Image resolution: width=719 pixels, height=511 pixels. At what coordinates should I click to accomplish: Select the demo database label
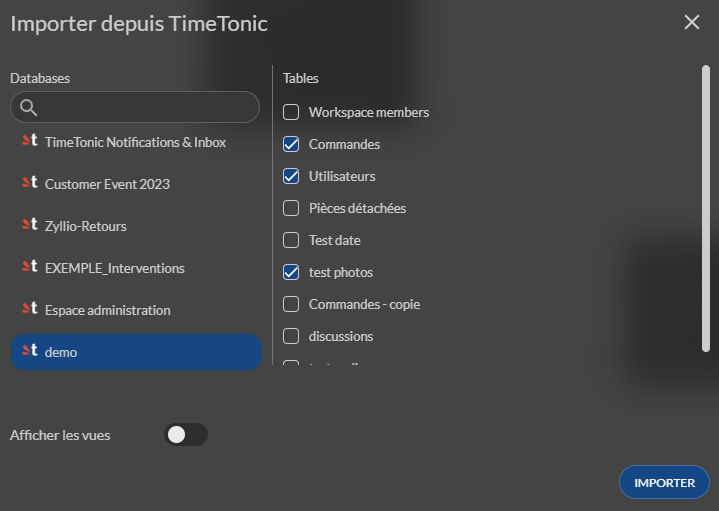(61, 352)
